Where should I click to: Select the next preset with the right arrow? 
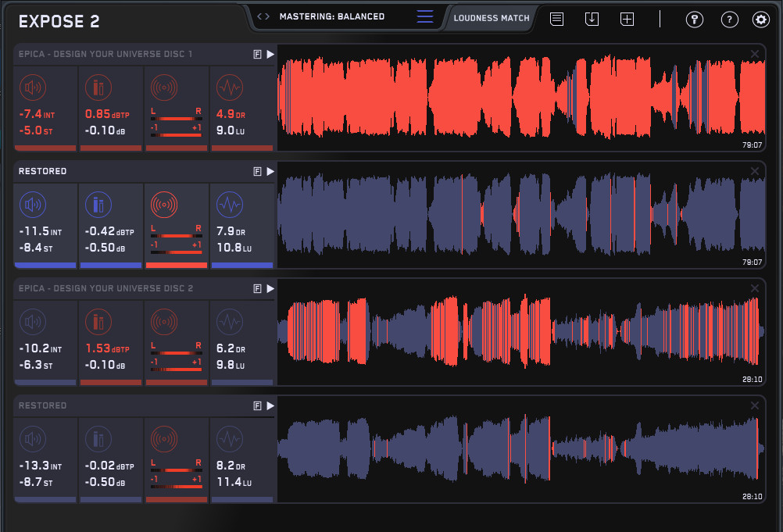click(267, 16)
